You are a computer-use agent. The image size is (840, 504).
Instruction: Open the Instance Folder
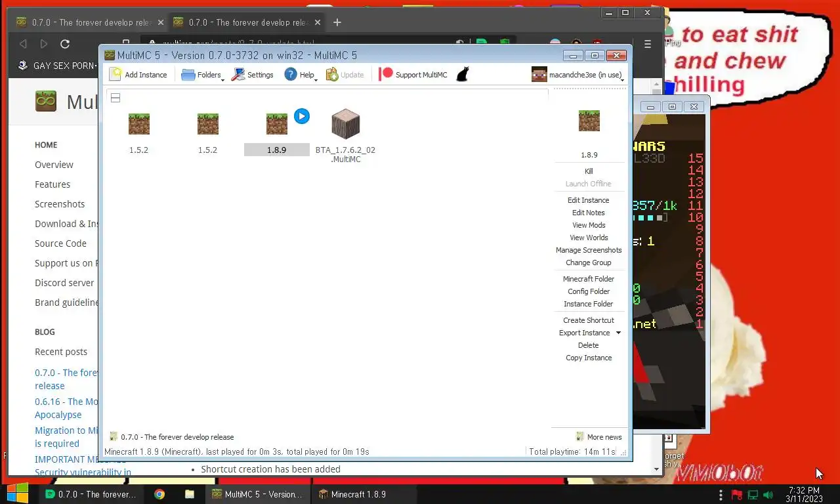tap(589, 304)
